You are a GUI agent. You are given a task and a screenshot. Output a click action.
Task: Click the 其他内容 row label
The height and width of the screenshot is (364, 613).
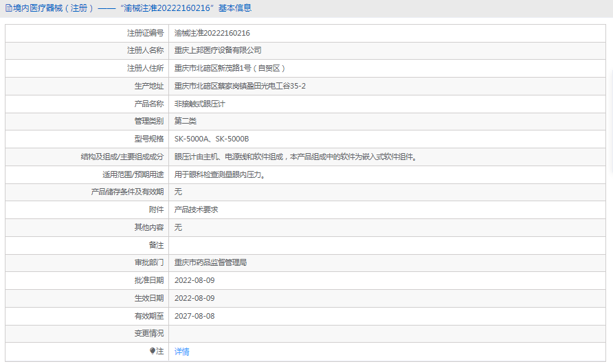click(x=149, y=227)
